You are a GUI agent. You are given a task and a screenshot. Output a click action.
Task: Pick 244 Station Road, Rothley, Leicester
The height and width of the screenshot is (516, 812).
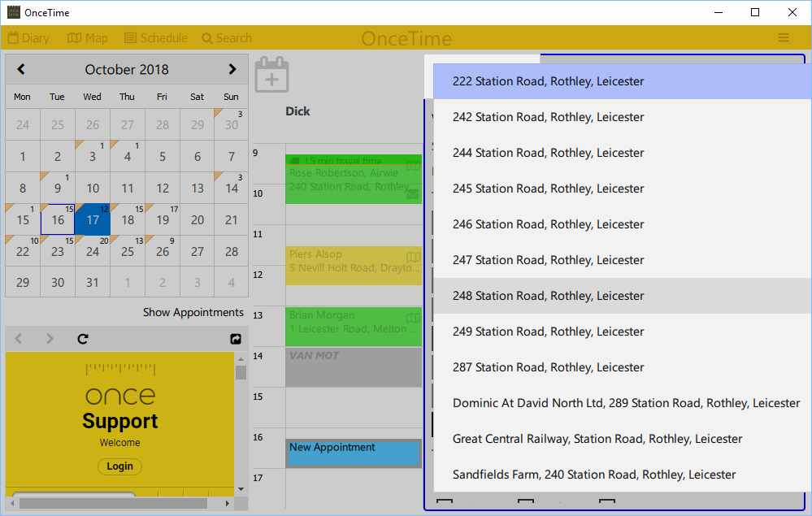[623, 153]
